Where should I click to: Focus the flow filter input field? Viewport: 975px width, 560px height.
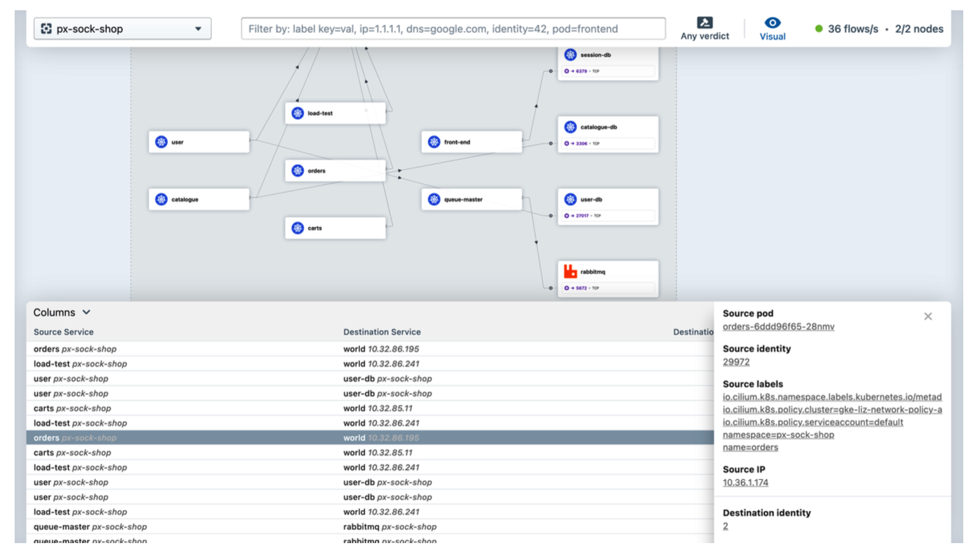(x=453, y=29)
